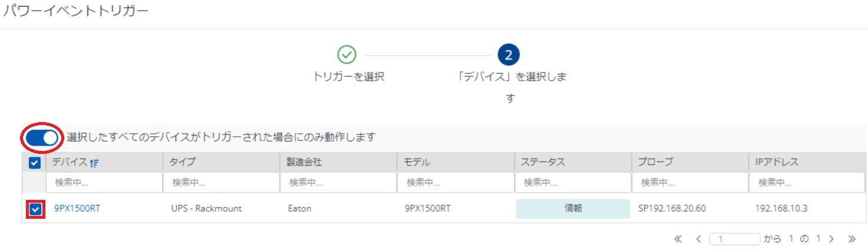Screen dimensions: 868x250
Task: Go to the next page arrow
Action: tap(831, 239)
